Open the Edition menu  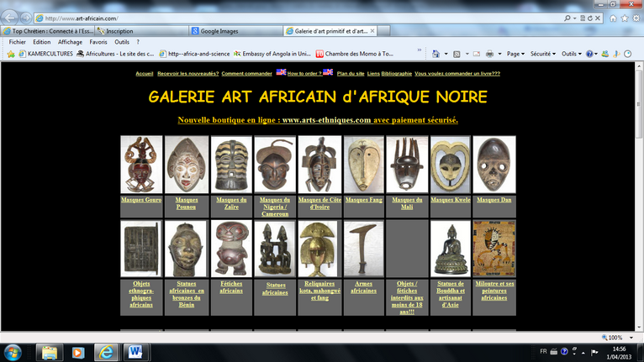click(x=42, y=42)
